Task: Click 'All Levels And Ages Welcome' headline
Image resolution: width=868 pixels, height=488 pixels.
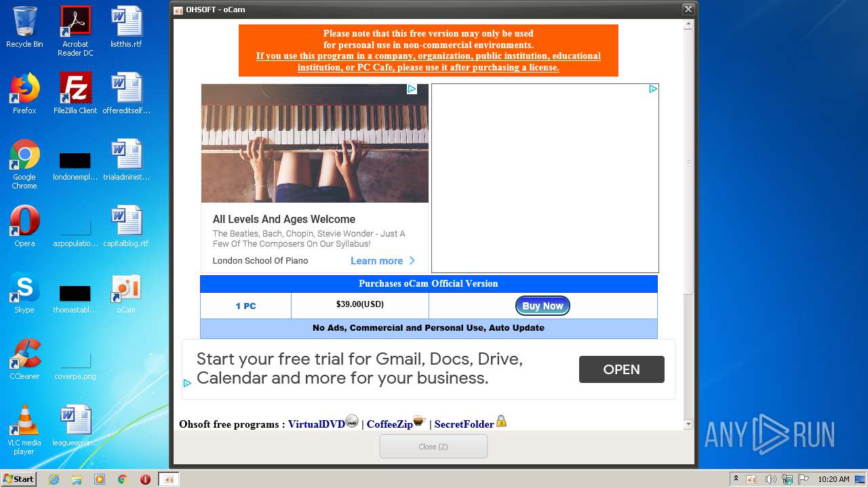Action: [x=284, y=219]
